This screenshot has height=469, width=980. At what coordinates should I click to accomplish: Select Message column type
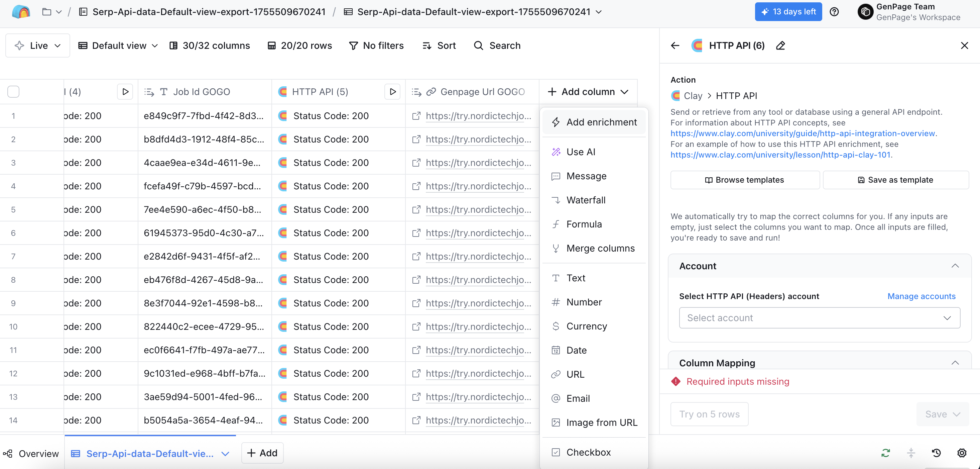tap(594, 176)
